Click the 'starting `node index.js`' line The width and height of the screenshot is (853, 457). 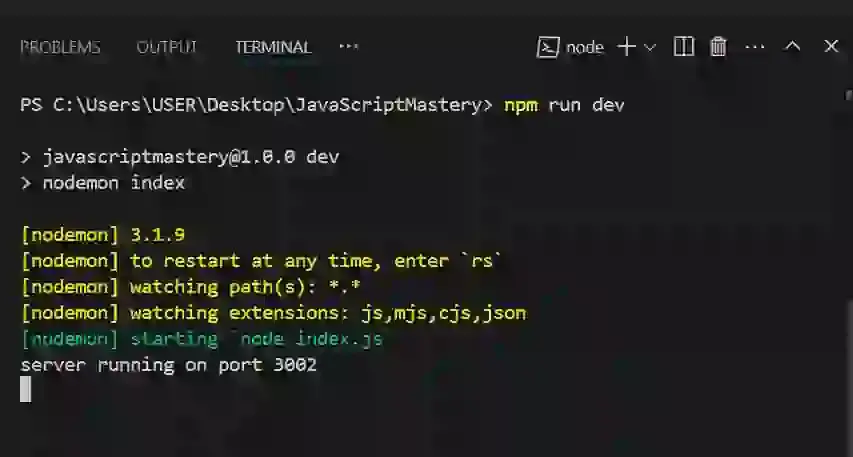click(x=202, y=339)
